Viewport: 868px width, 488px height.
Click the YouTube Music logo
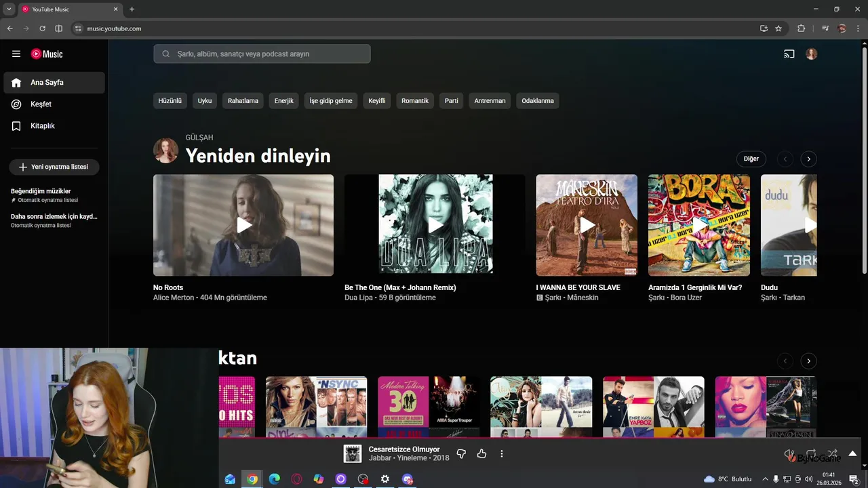point(47,54)
